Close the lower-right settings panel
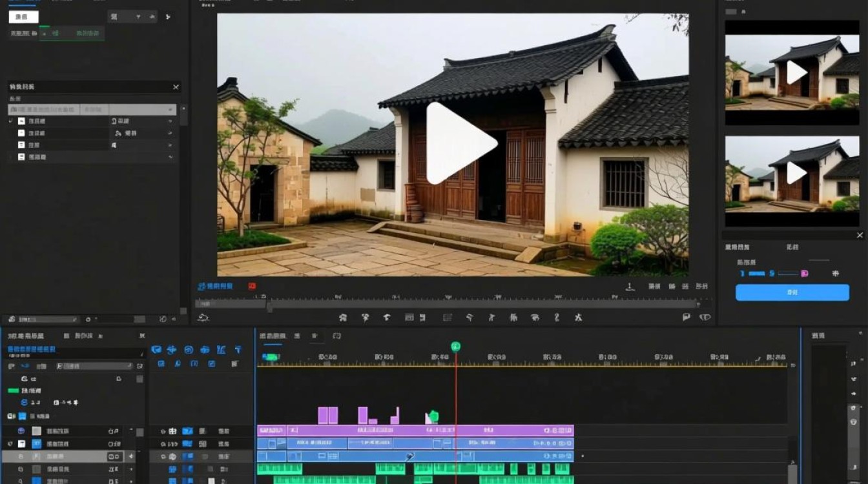Screen dimensions: 868x484 pyautogui.click(x=860, y=236)
